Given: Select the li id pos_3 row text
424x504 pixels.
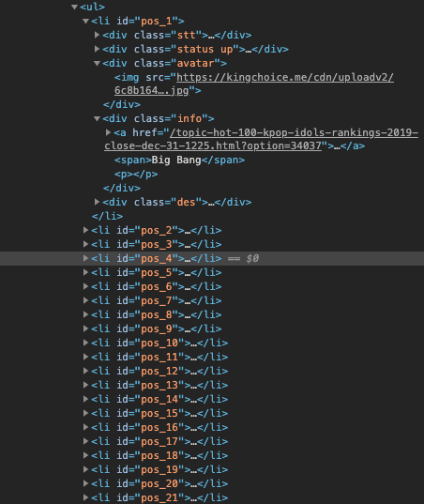Looking at the screenshot, I should pos(157,244).
